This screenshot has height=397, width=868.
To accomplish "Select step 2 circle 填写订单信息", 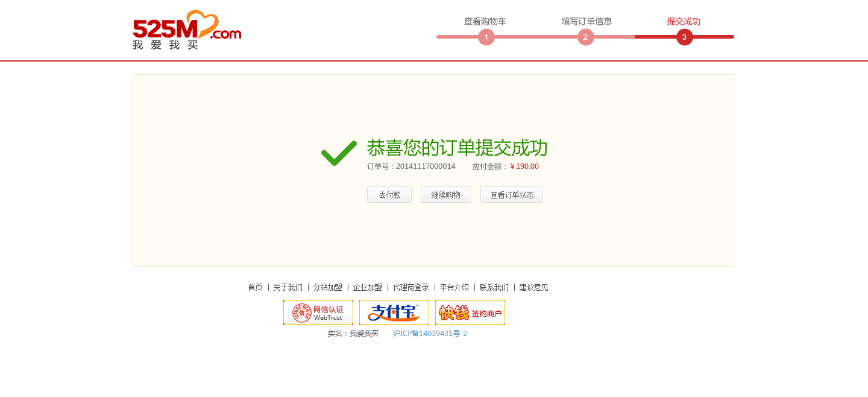I will point(586,37).
